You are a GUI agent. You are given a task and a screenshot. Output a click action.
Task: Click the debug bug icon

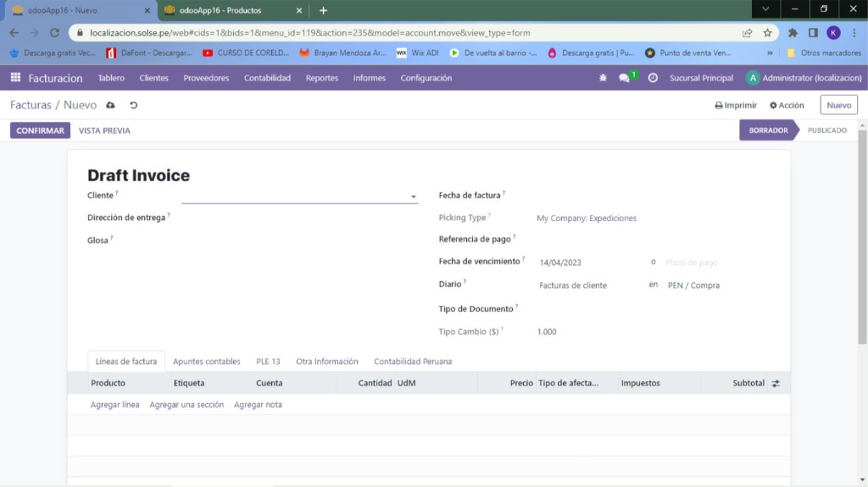click(x=603, y=78)
